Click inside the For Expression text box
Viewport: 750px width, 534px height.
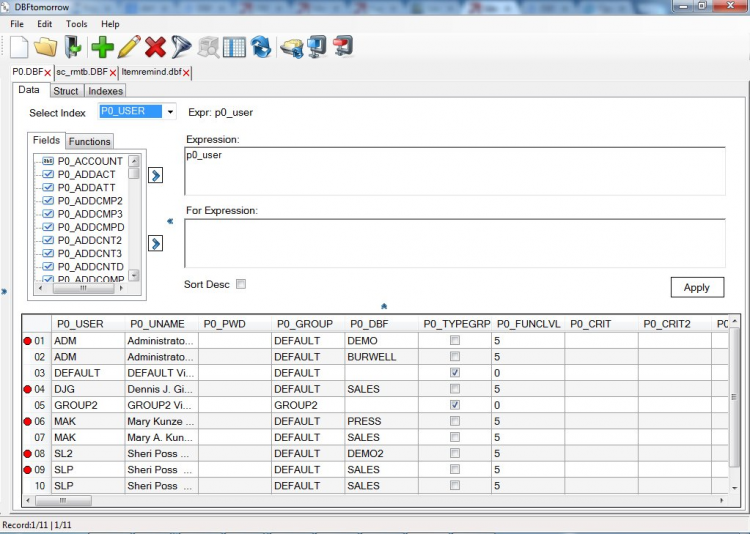point(455,243)
